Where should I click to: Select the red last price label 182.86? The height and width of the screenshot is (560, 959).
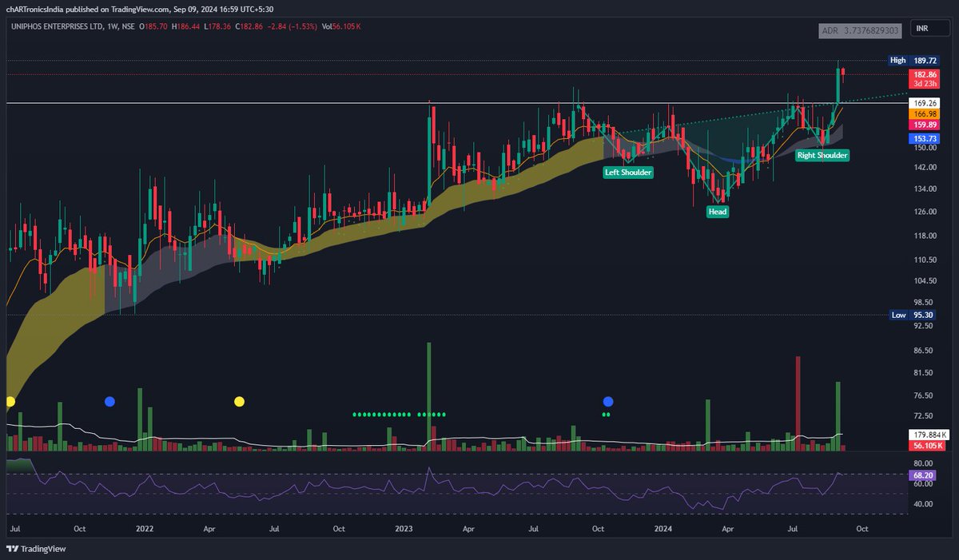point(925,73)
